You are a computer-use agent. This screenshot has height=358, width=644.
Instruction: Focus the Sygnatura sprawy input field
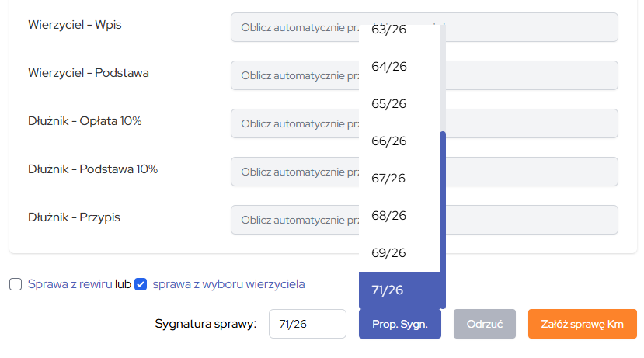tap(308, 324)
